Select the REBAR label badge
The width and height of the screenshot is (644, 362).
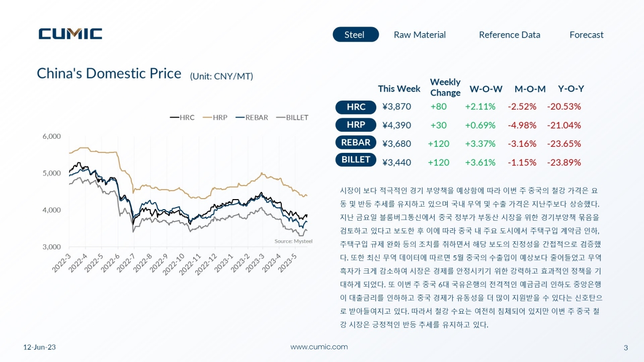click(356, 142)
